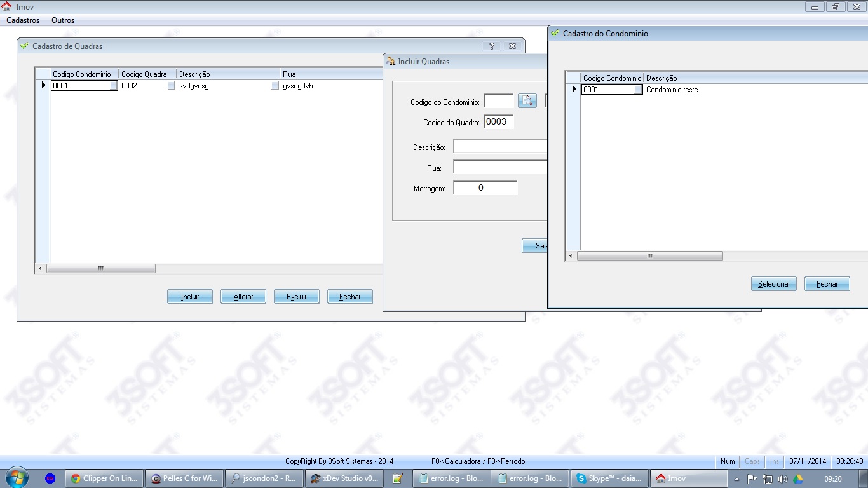Click the horizontal scrollbar thumb in Cadastro de Quadras

(x=101, y=269)
